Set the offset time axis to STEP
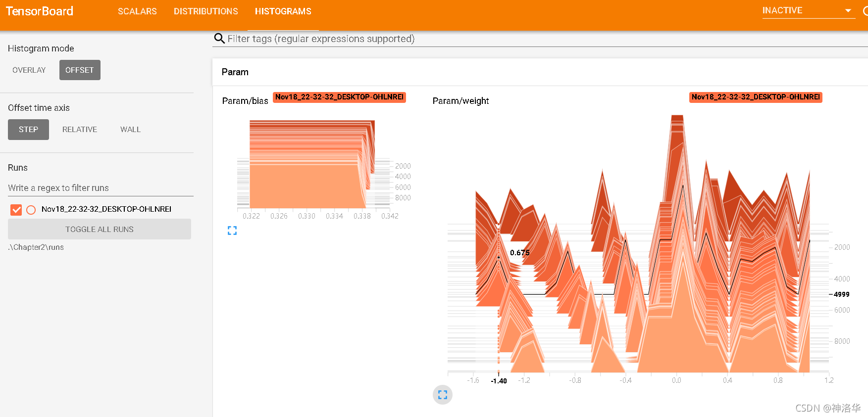This screenshot has width=868, height=417. click(28, 130)
